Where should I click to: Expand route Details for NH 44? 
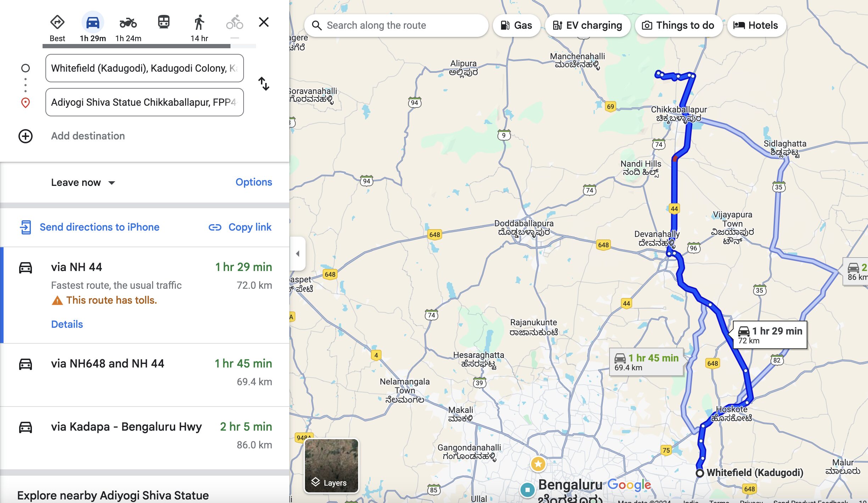coord(66,324)
